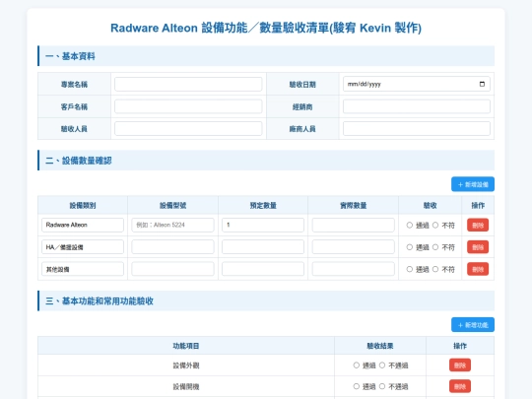Click model field in HA/備援設備 row
Screen dimensions: 532x399
pos(172,247)
